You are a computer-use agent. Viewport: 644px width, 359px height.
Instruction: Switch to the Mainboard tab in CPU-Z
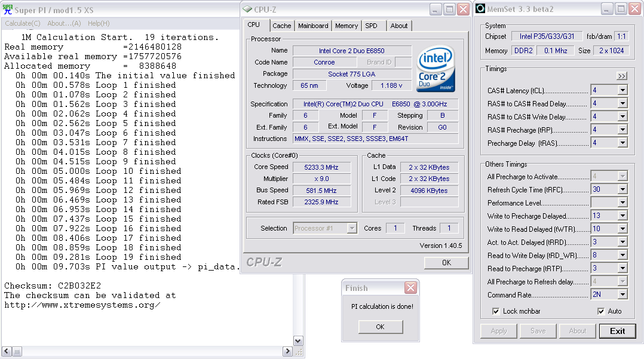click(x=313, y=26)
